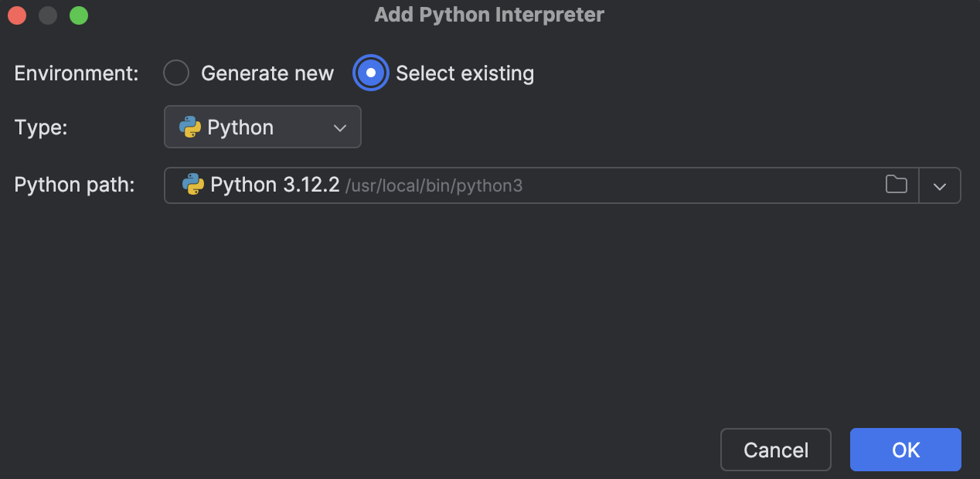Click the Python logo in the Type dropdown
Viewport: 980px width, 479px height.
pyautogui.click(x=189, y=127)
